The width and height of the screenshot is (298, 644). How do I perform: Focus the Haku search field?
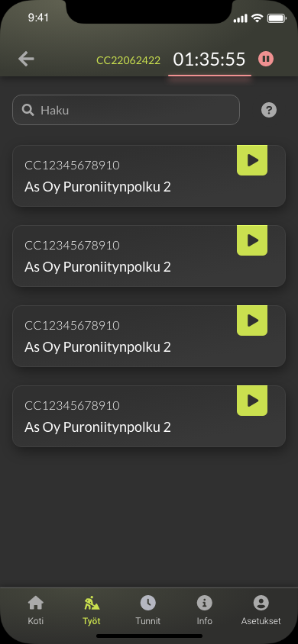click(126, 110)
